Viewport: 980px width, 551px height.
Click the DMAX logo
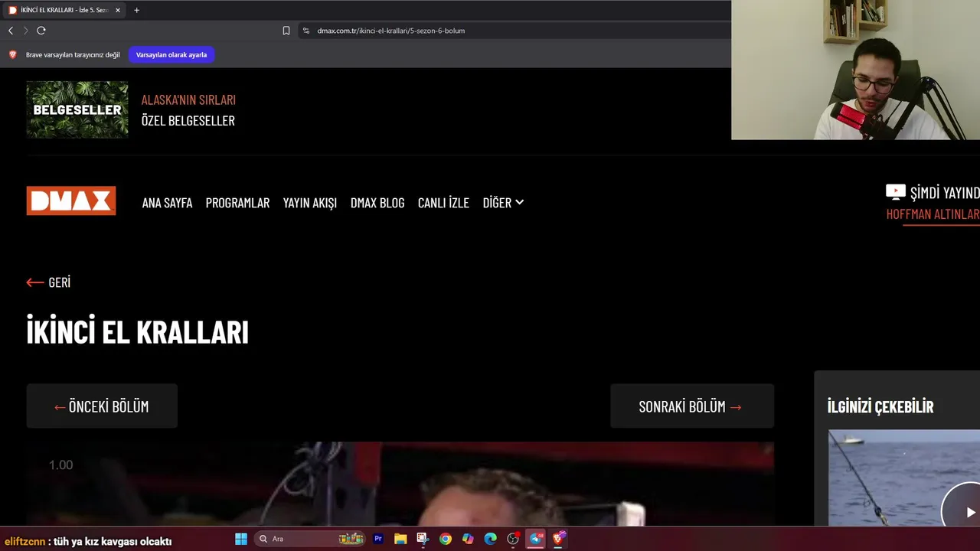(71, 201)
